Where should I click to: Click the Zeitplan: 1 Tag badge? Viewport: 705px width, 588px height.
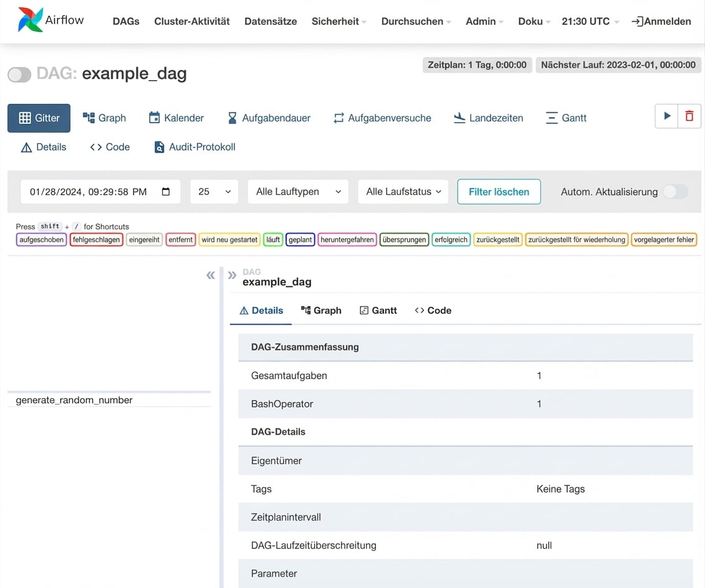[x=477, y=65]
